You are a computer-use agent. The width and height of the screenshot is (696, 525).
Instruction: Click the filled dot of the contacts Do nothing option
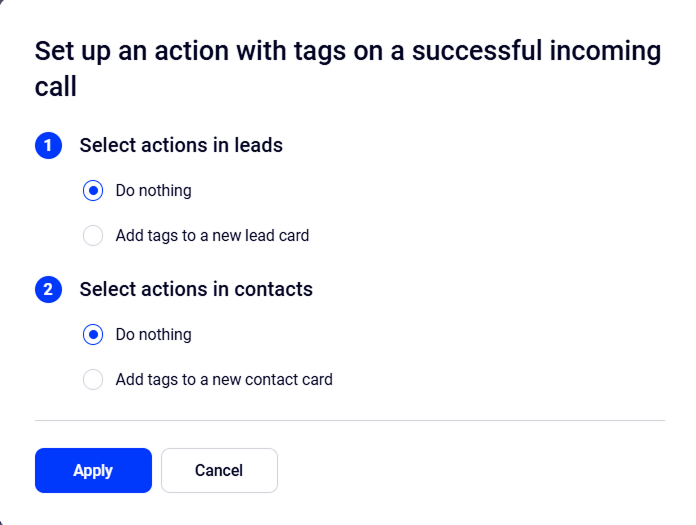[93, 335]
